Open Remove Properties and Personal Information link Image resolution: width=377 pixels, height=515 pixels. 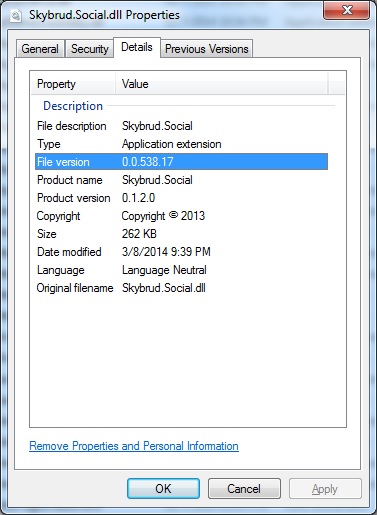(134, 446)
